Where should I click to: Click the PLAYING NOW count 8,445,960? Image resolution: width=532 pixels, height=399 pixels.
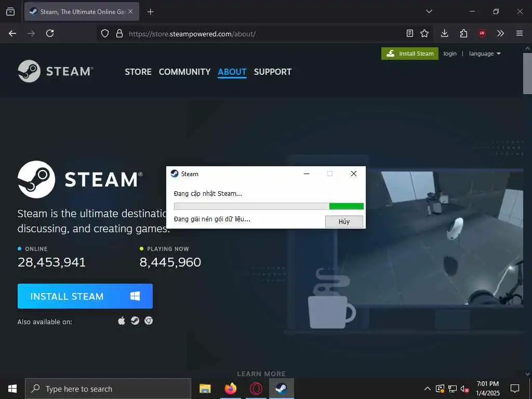(x=170, y=262)
